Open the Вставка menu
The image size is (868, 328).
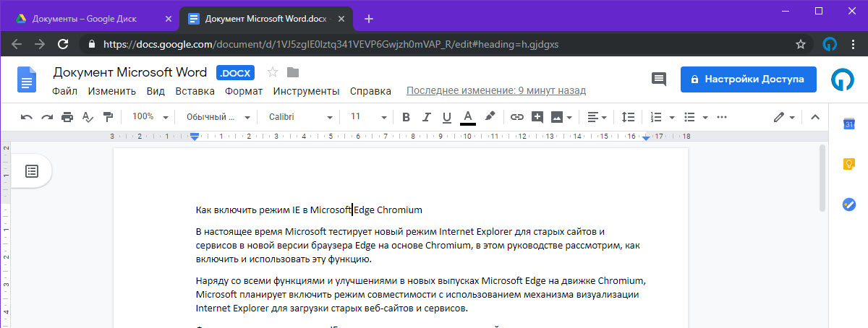tap(195, 91)
